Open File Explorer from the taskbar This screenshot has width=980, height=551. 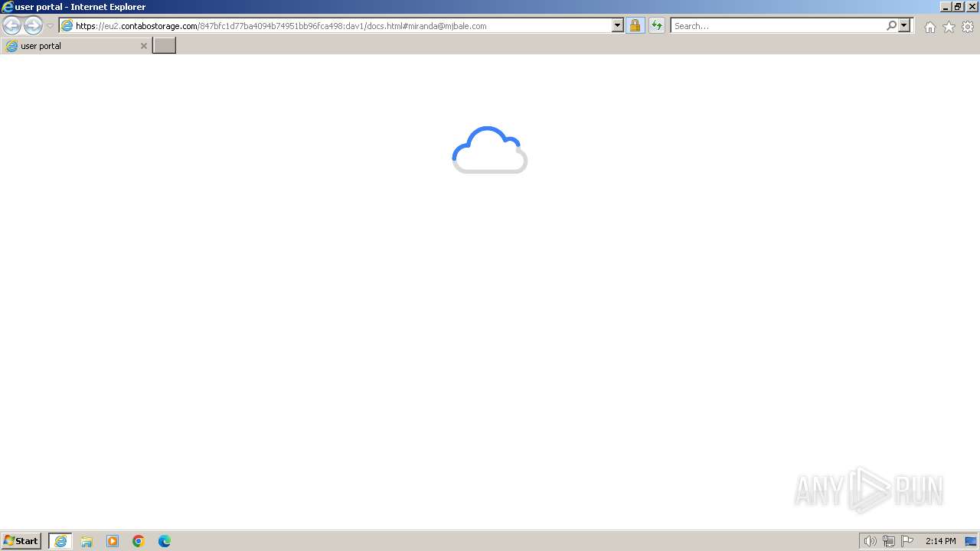pos(87,541)
